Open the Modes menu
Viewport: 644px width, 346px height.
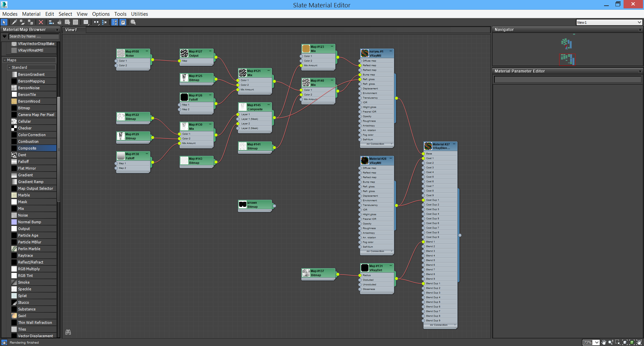(x=10, y=14)
